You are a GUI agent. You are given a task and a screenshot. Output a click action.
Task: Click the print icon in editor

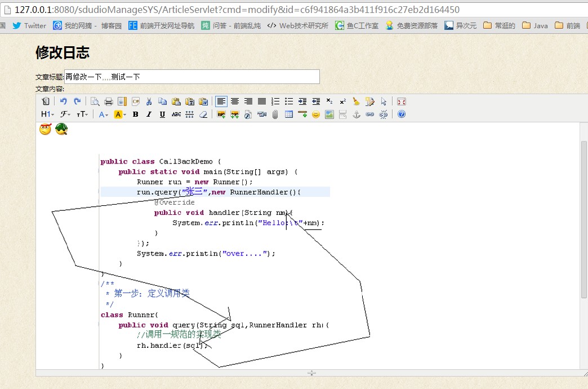point(109,101)
